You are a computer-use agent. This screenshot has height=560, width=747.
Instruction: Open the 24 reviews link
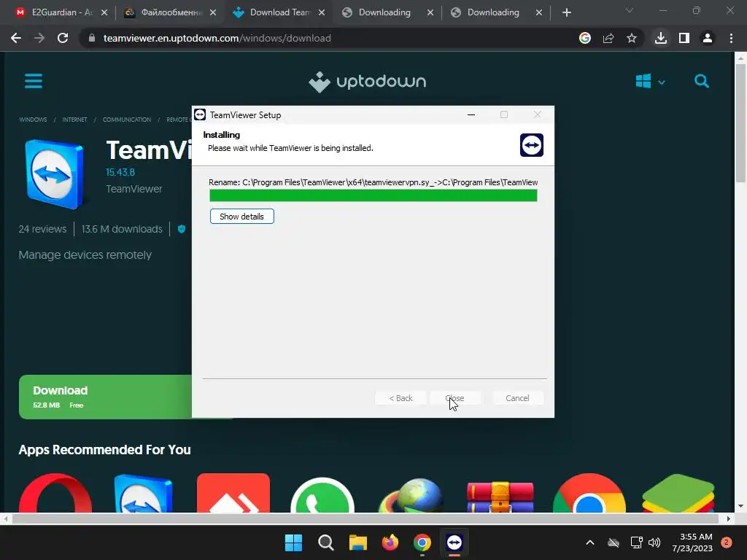pos(42,229)
